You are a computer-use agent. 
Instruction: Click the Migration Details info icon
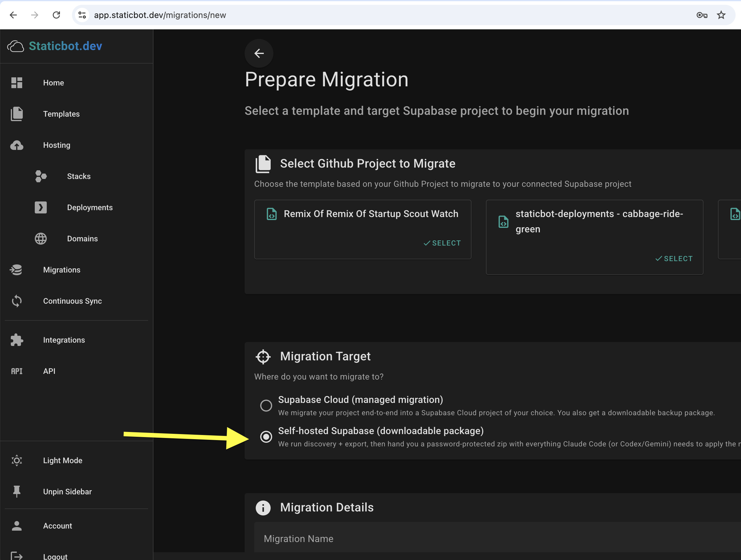[x=263, y=508]
